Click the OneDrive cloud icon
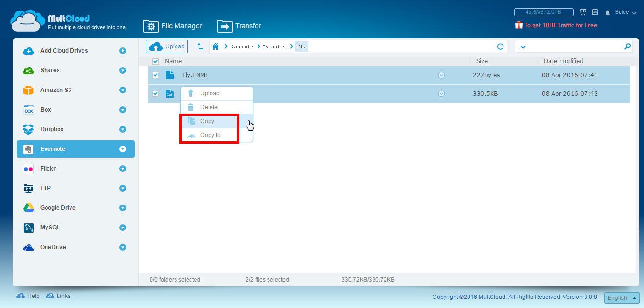The height and width of the screenshot is (308, 644). pos(28,247)
